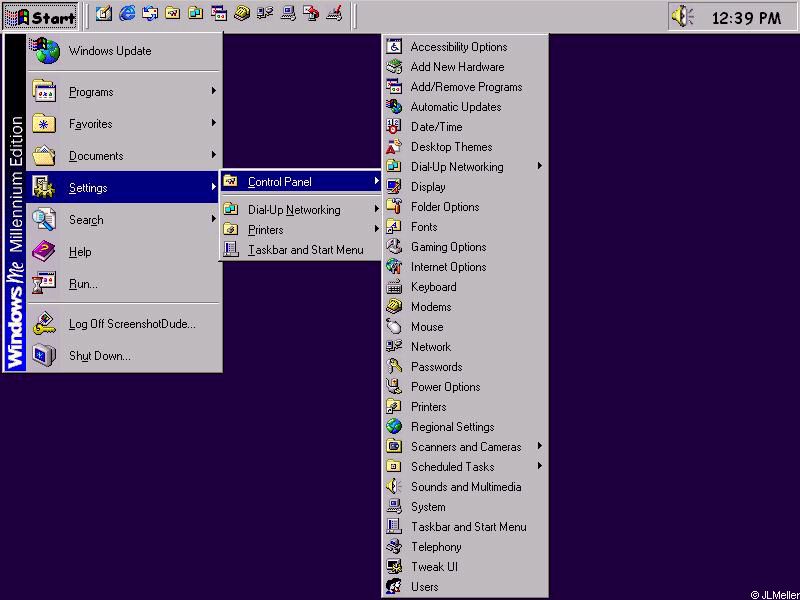Expand Dial-Up Networking arrow in Control Panel list

click(540, 166)
